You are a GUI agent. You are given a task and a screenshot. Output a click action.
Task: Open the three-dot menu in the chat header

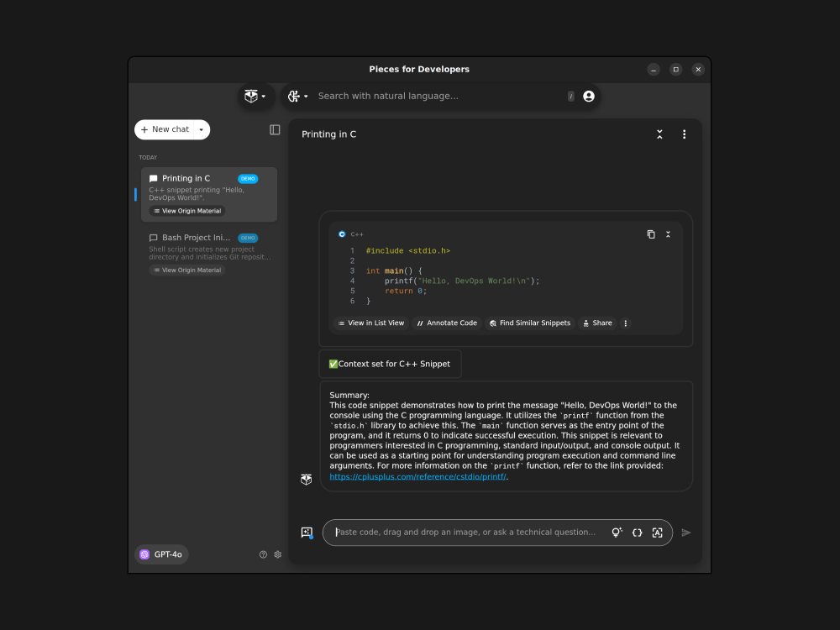[685, 134]
